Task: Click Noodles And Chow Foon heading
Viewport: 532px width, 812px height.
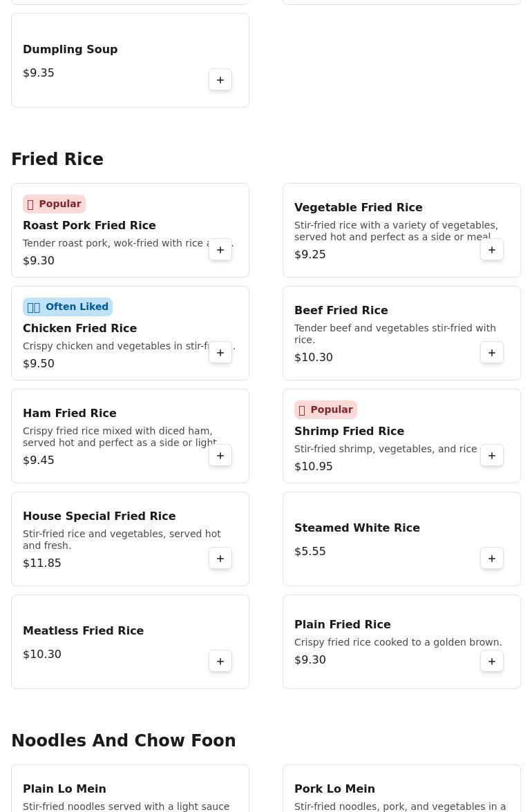Action: point(124,741)
